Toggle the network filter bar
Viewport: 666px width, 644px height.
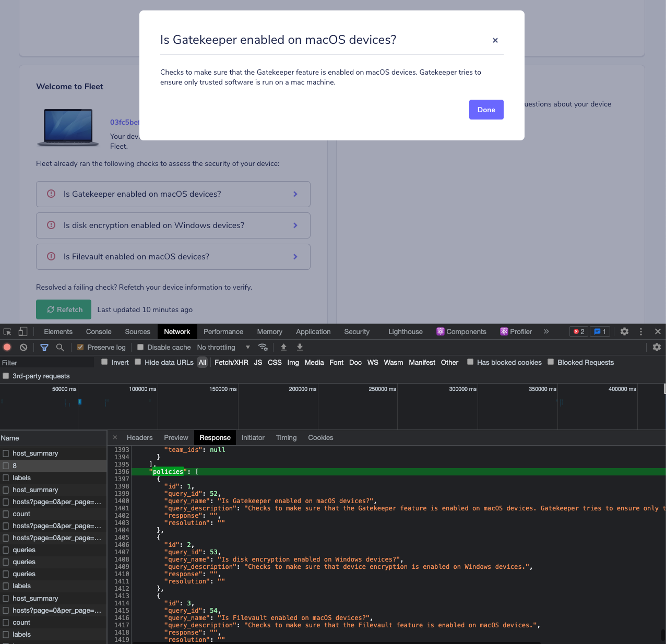[44, 347]
